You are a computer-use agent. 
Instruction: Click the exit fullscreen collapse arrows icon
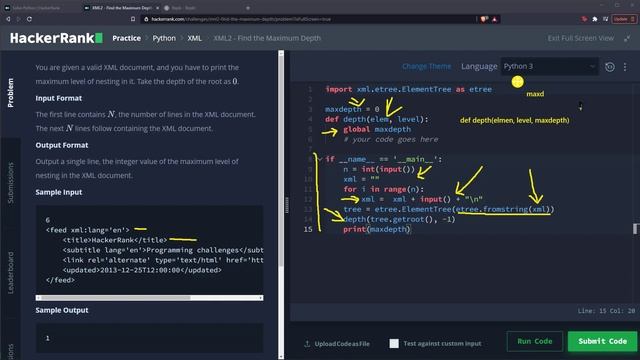click(x=627, y=38)
